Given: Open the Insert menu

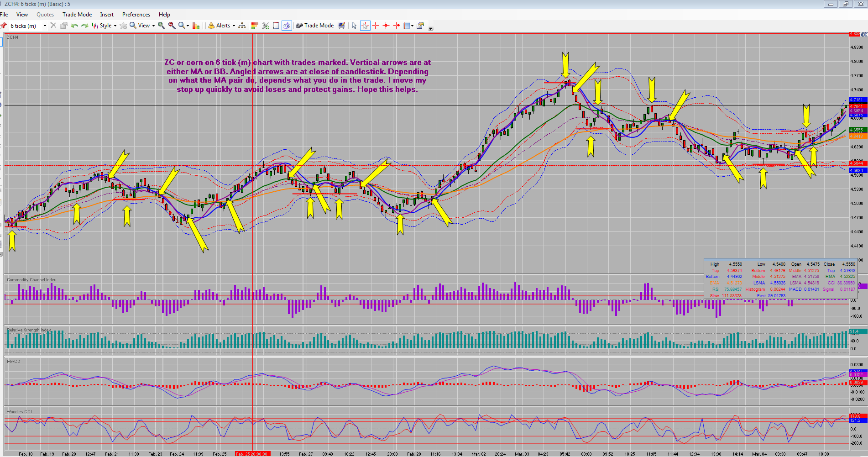Looking at the screenshot, I should tap(107, 15).
